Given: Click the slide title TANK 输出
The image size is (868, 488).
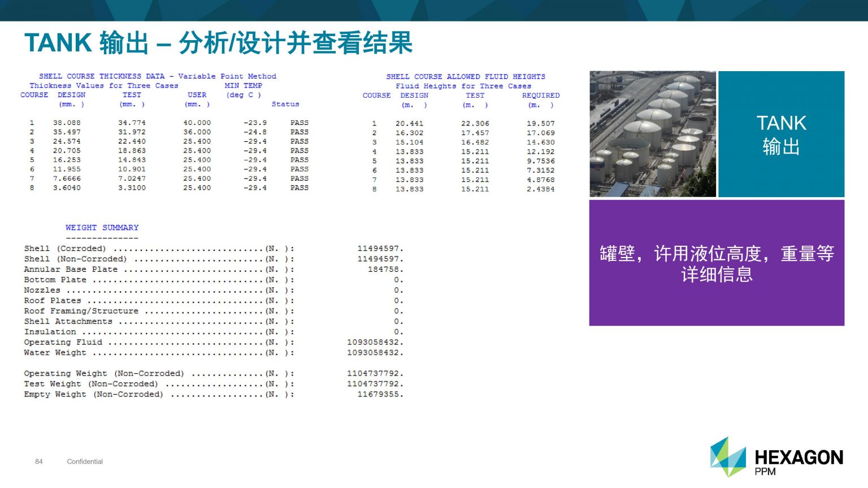Looking at the screenshot, I should coord(218,43).
